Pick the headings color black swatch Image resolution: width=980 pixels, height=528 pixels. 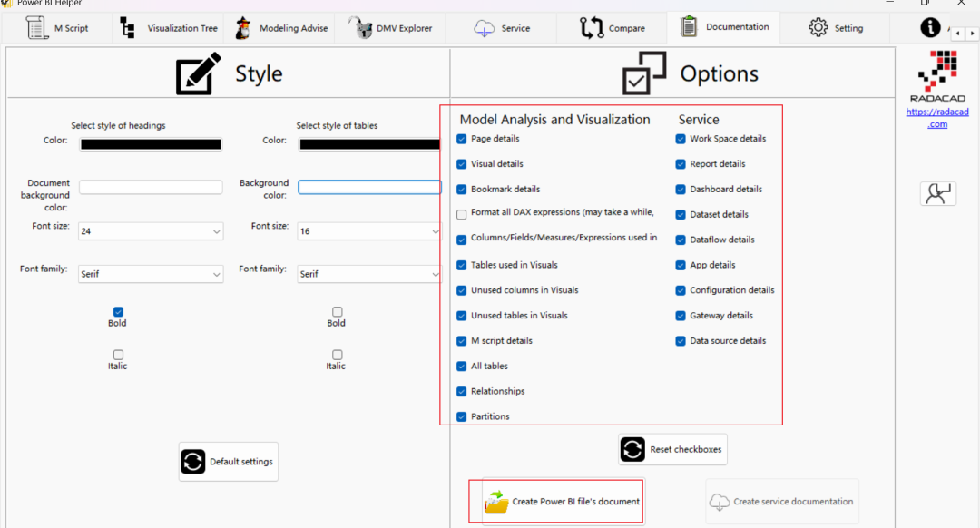151,144
